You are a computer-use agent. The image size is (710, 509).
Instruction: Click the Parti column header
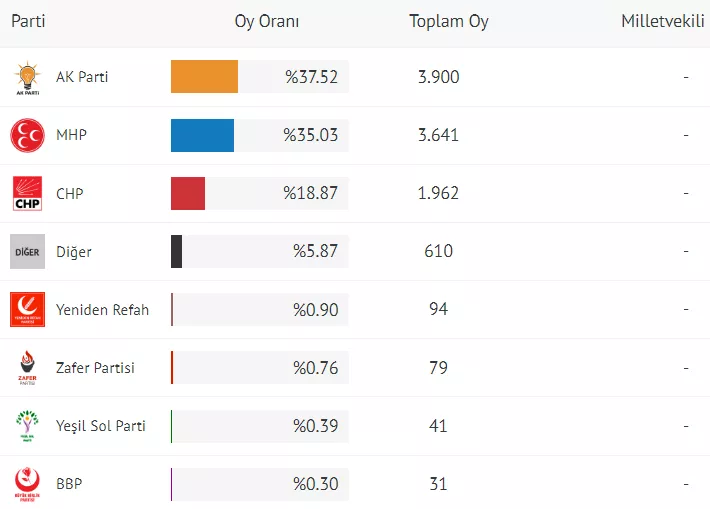(28, 21)
